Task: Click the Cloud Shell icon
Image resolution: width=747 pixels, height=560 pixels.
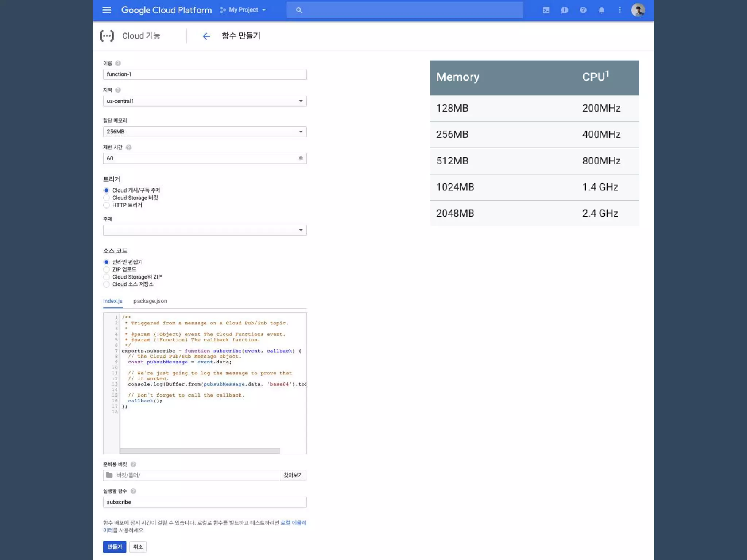Action: point(546,10)
